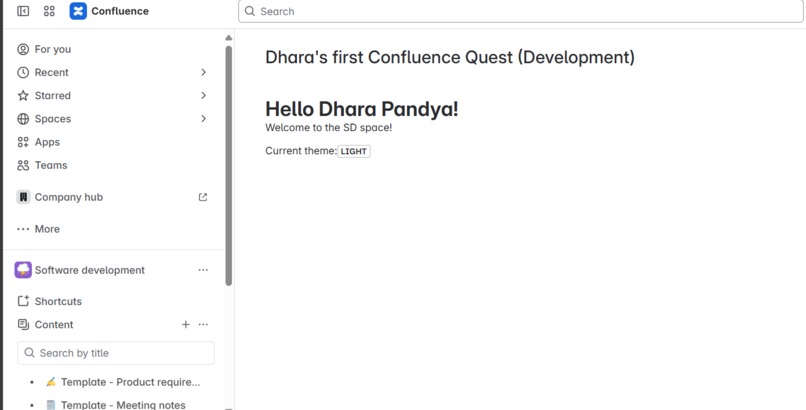The image size is (806, 410).
Task: Click the notepad emoji of Meeting notes template
Action: coord(50,405)
